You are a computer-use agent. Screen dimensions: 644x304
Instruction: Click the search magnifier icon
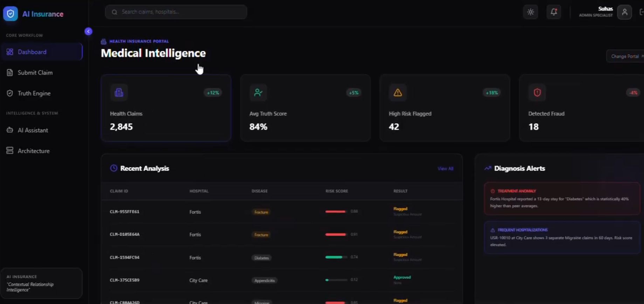[115, 12]
